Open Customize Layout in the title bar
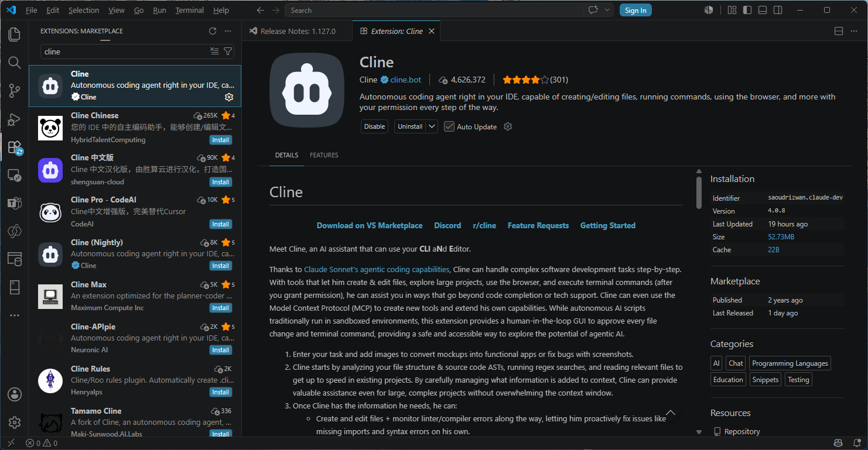Screen dimensions: 868x450 click(732, 10)
